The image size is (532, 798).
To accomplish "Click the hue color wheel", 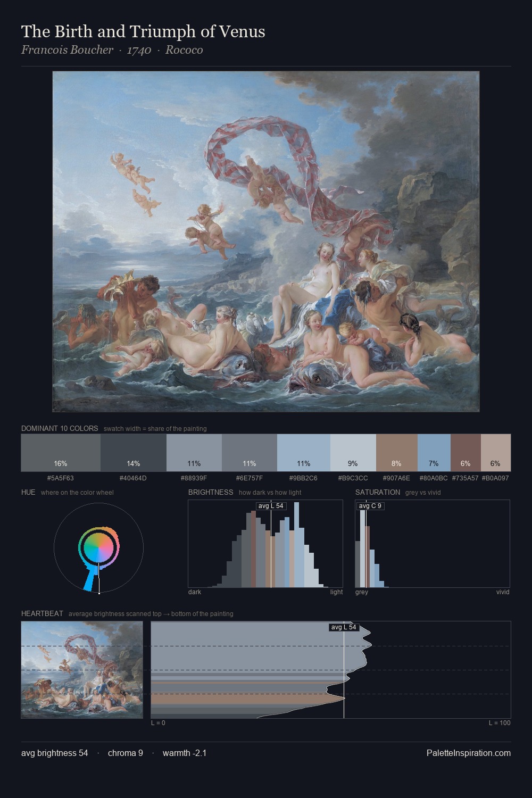I will [99, 548].
